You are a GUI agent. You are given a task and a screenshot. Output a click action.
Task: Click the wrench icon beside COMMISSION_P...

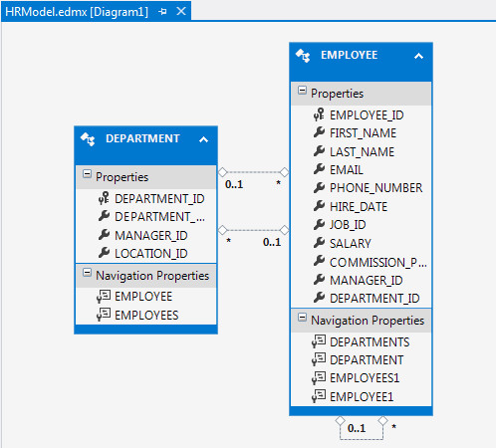(x=319, y=261)
